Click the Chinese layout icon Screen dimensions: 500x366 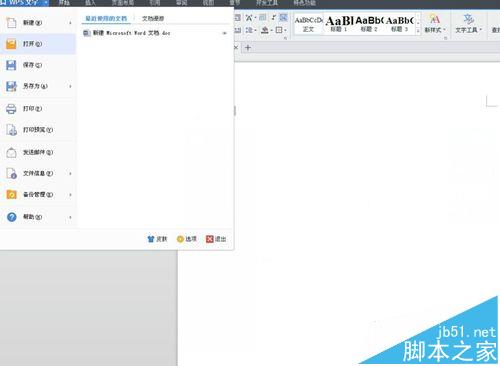click(x=248, y=18)
